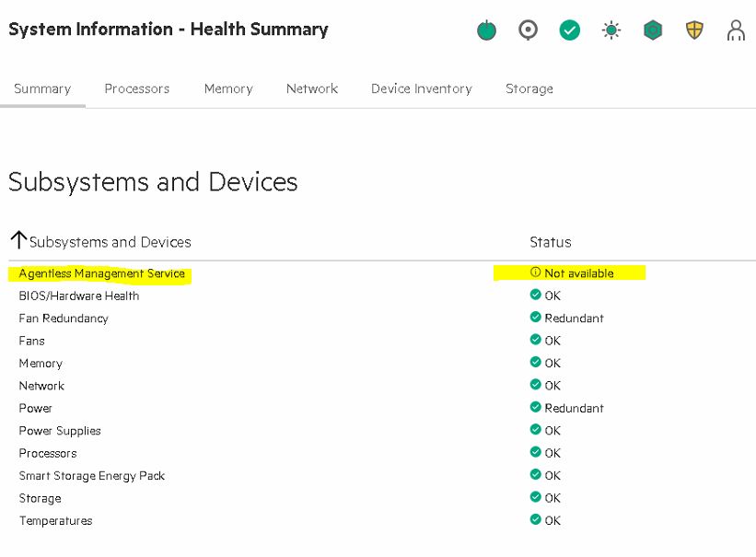
Task: Click the Storage row label in the table
Action: point(40,498)
